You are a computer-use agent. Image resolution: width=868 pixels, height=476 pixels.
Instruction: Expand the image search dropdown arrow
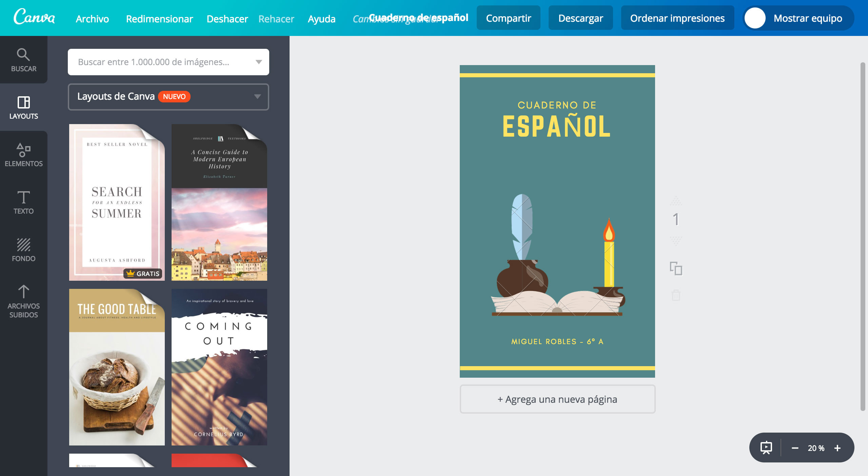pos(259,62)
